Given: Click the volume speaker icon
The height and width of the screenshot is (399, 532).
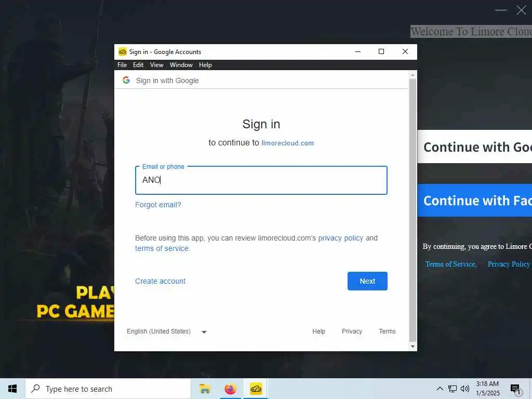Looking at the screenshot, I should [465, 389].
